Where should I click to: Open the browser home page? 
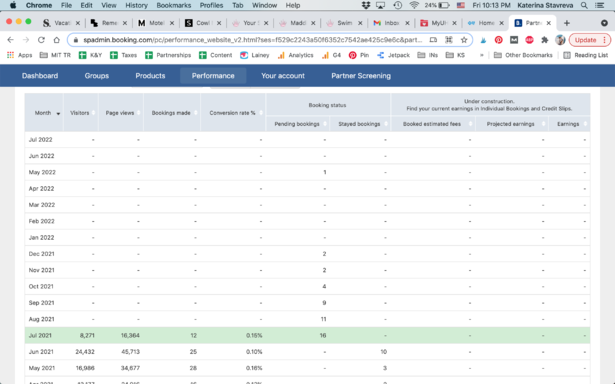point(56,40)
